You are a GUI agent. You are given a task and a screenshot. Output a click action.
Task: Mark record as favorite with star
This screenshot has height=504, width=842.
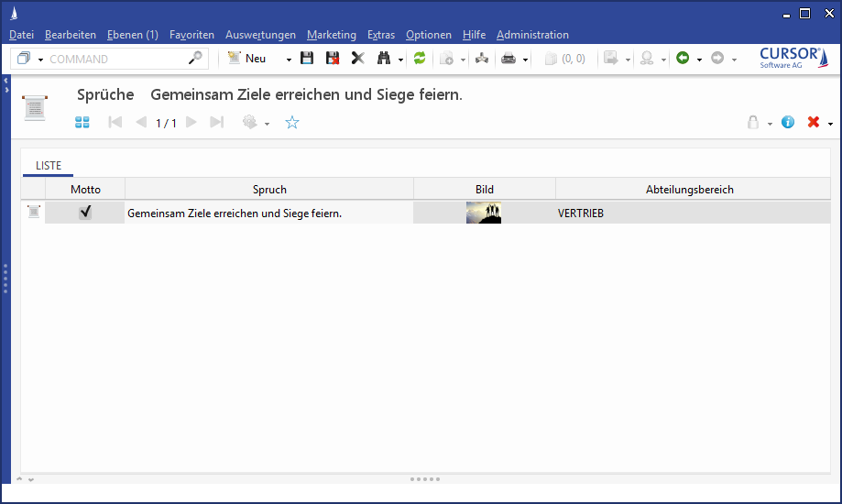pyautogui.click(x=292, y=122)
